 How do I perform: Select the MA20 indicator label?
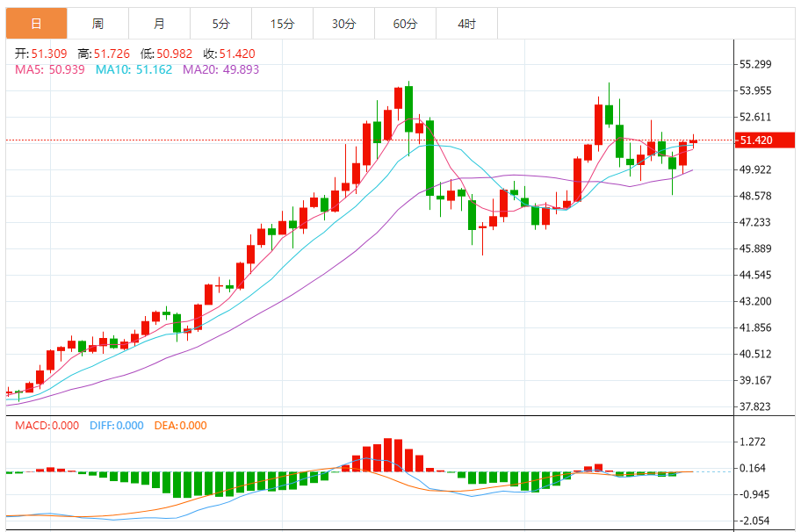[220, 69]
